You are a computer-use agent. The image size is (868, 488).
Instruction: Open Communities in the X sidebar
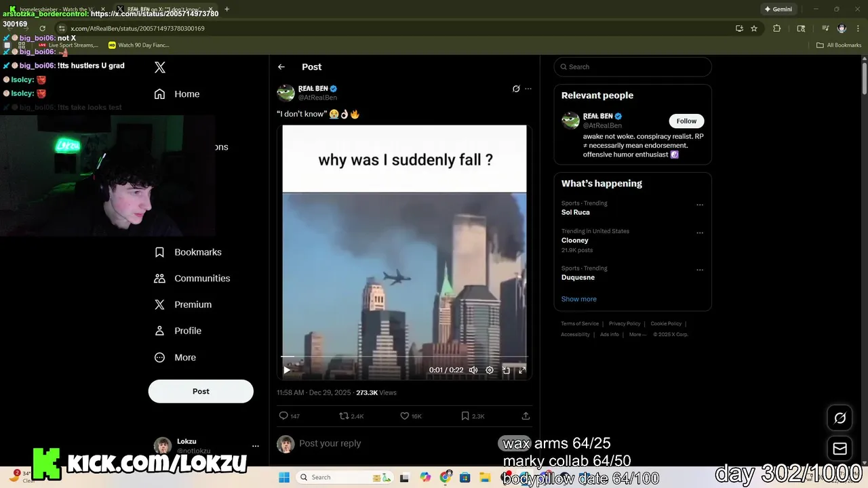(192, 279)
